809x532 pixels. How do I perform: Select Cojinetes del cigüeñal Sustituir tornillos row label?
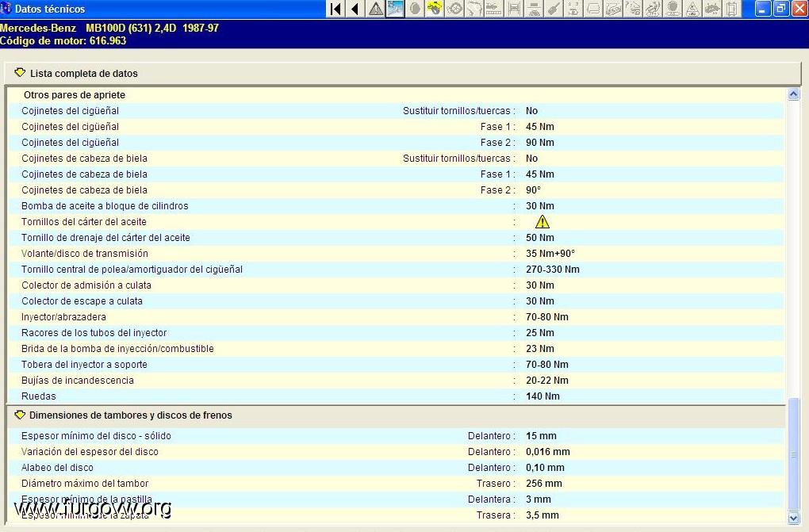(x=70, y=111)
